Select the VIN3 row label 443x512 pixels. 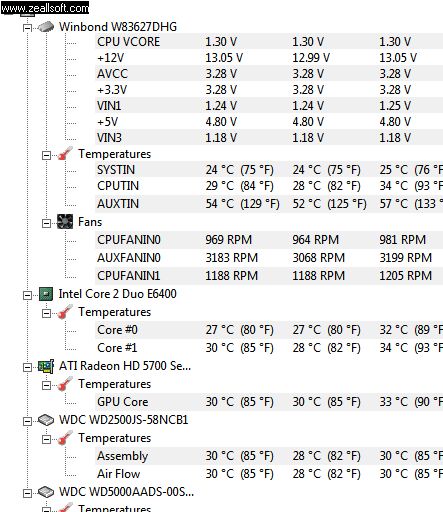click(109, 138)
